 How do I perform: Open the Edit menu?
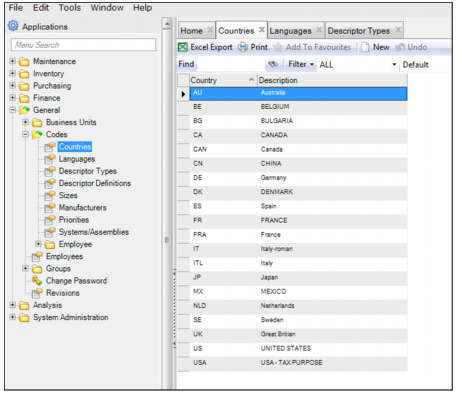pyautogui.click(x=41, y=8)
